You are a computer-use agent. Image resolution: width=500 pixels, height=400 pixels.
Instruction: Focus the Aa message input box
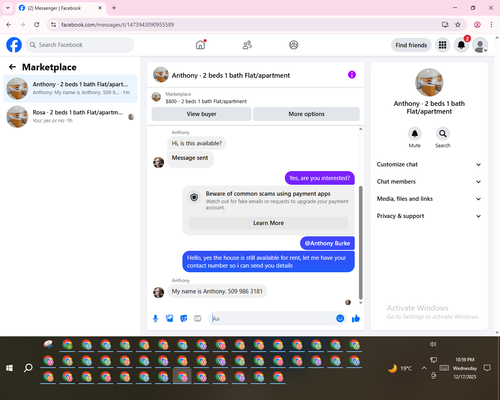pos(273,318)
